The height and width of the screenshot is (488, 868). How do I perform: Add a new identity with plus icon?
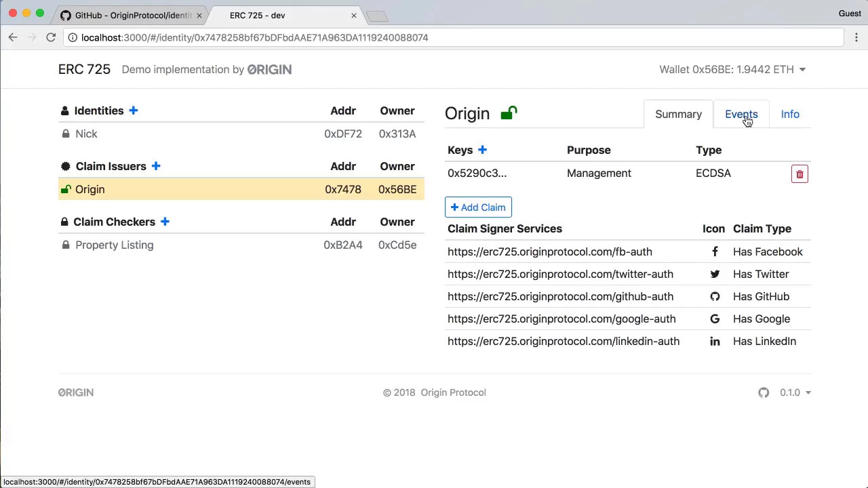click(x=134, y=110)
